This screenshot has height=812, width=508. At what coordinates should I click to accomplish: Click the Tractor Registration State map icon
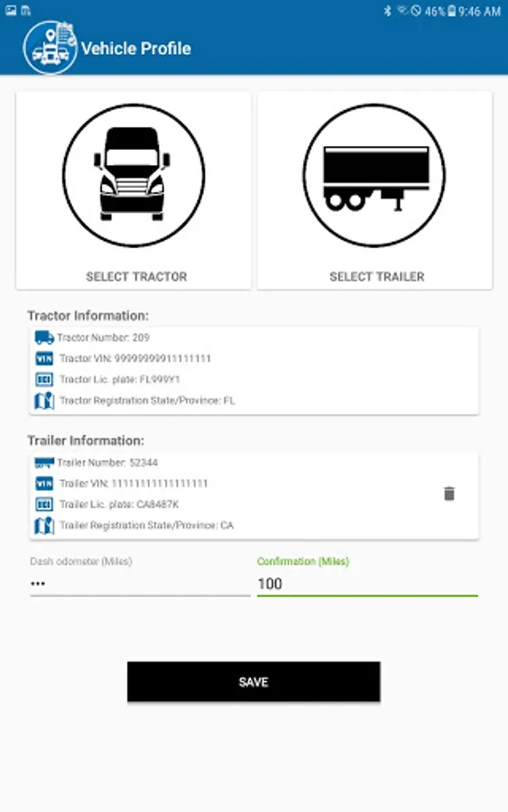pyautogui.click(x=44, y=401)
